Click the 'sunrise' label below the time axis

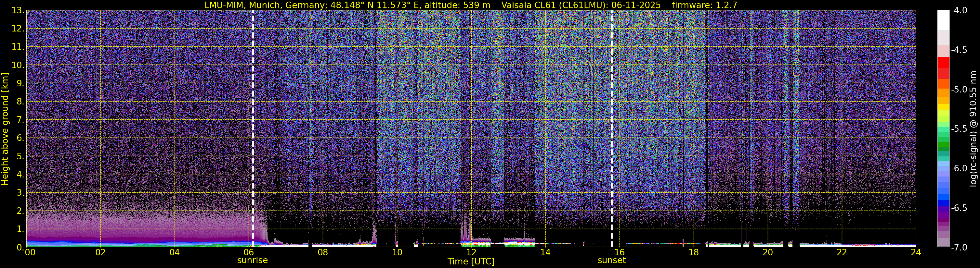click(253, 260)
